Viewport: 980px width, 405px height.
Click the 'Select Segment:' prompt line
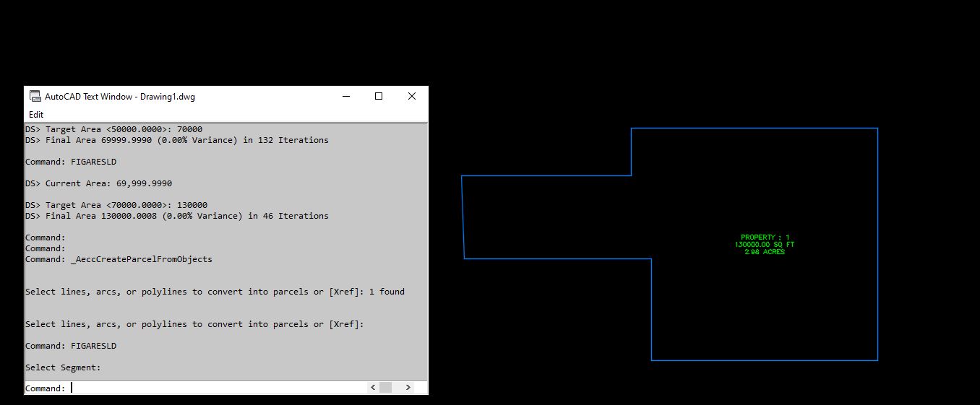63,367
